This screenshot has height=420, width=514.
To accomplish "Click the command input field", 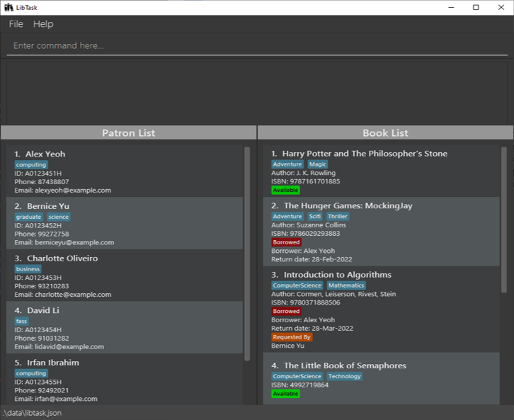I will click(256, 46).
